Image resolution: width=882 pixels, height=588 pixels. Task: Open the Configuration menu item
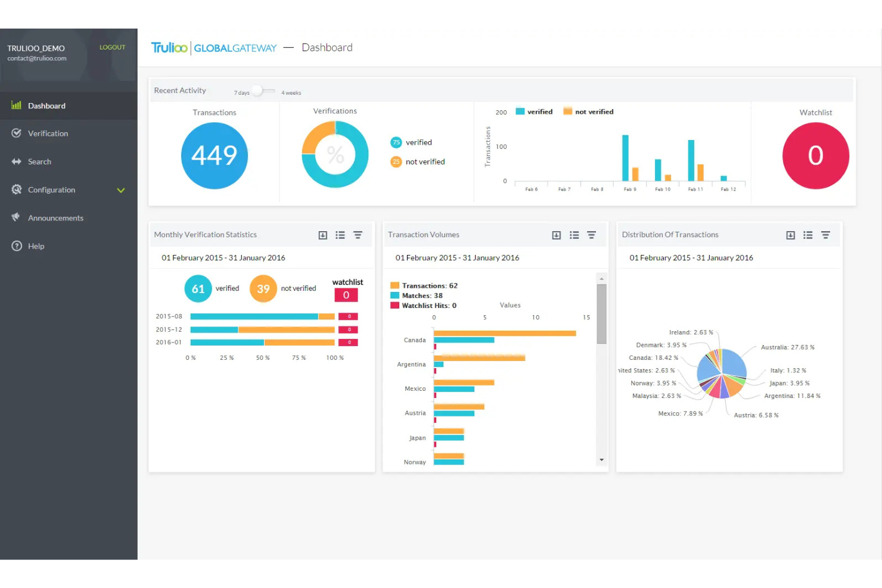point(52,190)
